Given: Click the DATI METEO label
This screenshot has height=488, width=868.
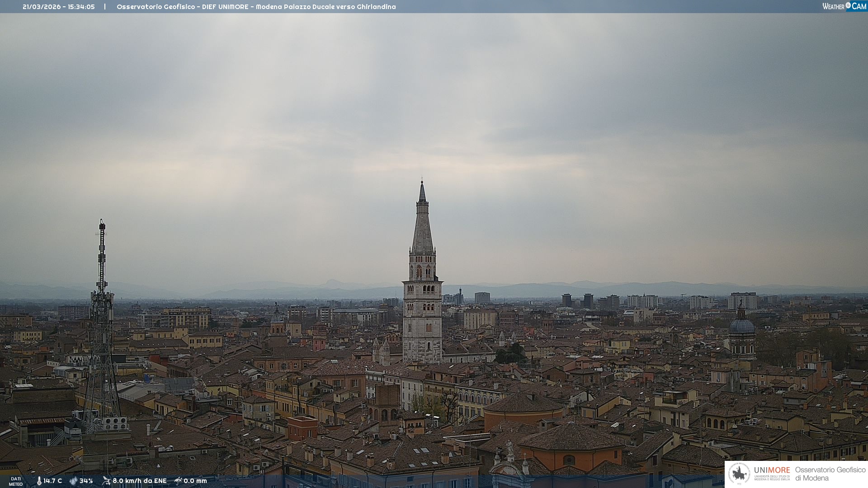Looking at the screenshot, I should tap(16, 481).
